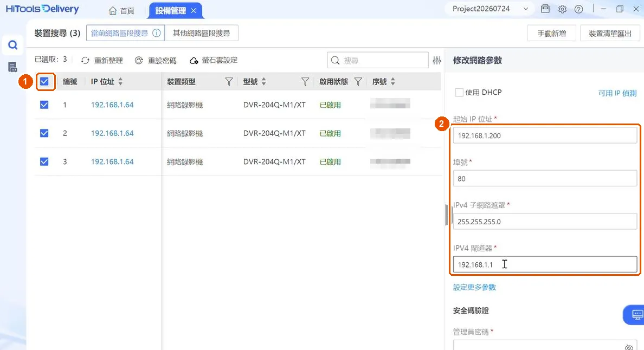Open the 裝置類型 column filter
Image resolution: width=644 pixels, height=350 pixels.
coord(229,82)
